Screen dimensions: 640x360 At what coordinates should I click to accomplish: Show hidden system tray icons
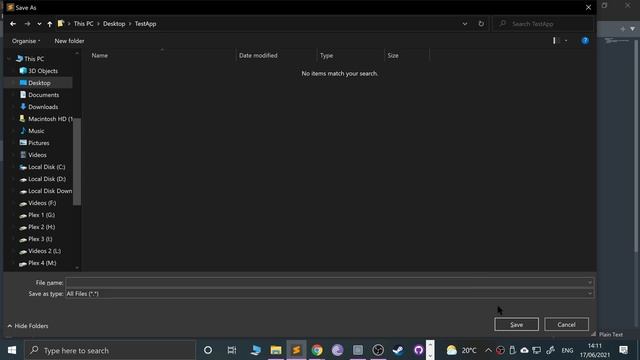click(x=488, y=350)
